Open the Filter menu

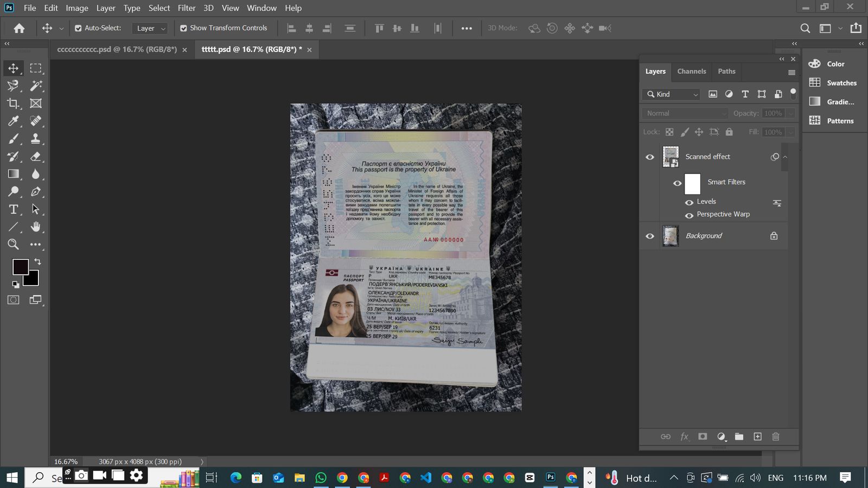[187, 8]
